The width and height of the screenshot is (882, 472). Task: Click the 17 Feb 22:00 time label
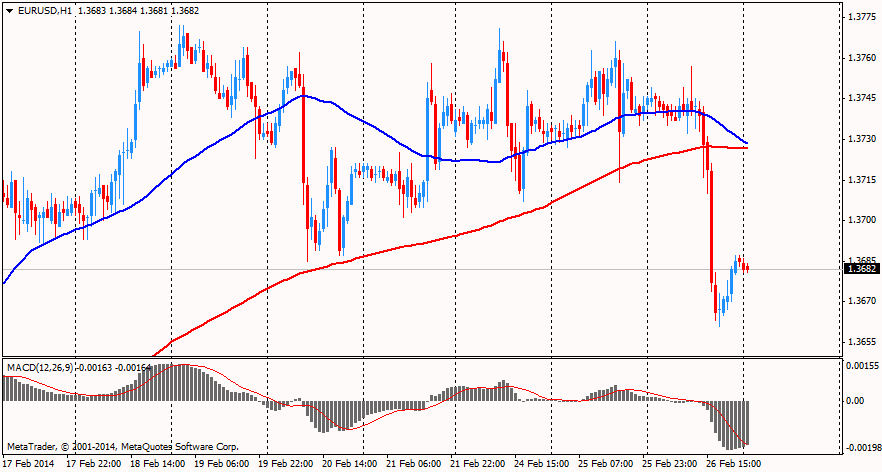pos(93,464)
